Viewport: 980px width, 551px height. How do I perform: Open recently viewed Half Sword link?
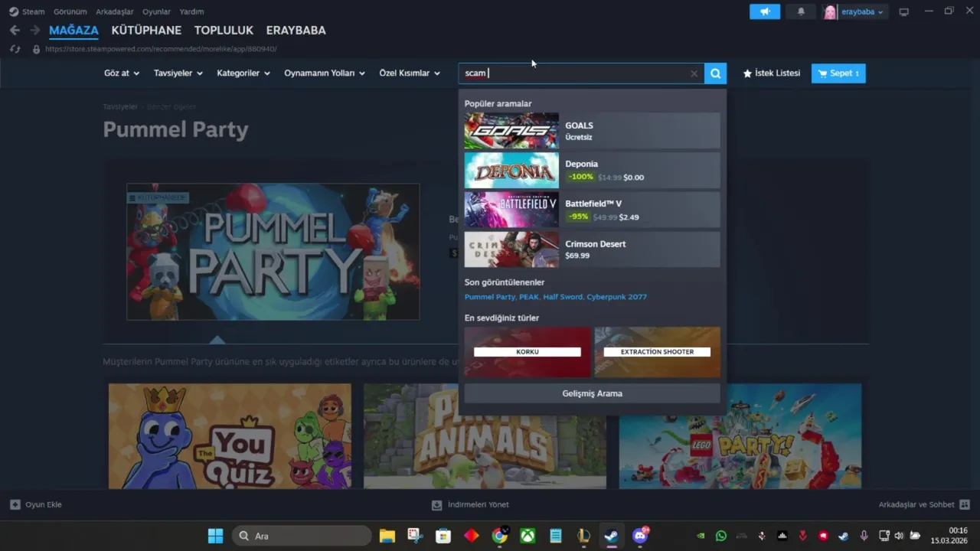click(x=563, y=297)
